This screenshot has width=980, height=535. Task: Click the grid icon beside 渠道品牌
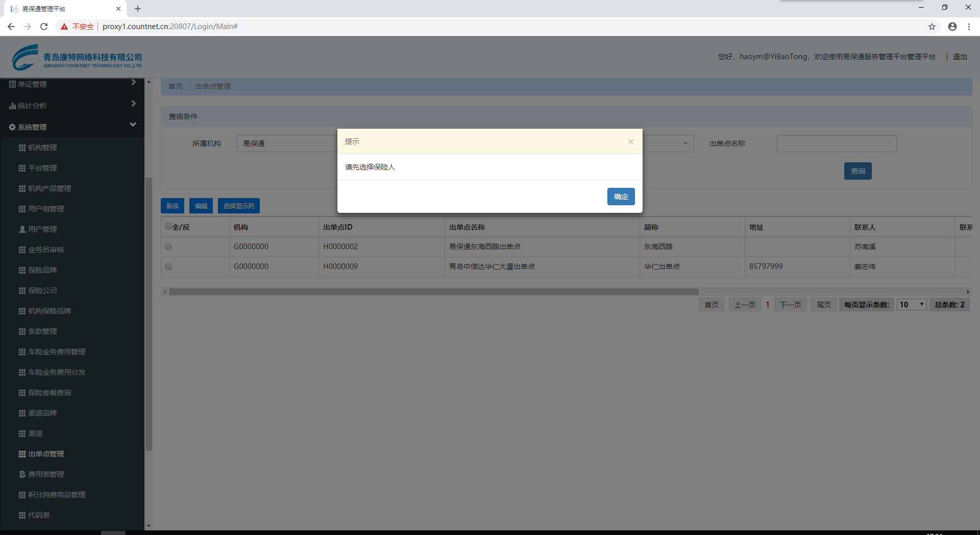pos(22,413)
